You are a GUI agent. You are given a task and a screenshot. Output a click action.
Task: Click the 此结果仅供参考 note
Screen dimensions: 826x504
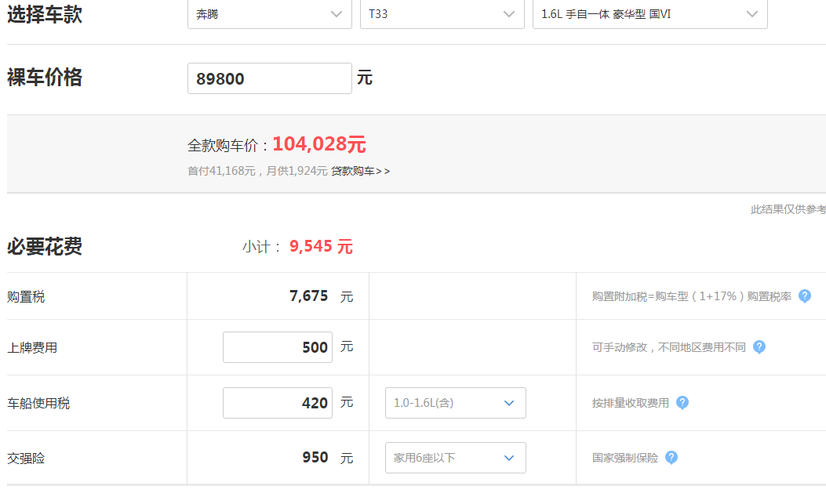(788, 209)
